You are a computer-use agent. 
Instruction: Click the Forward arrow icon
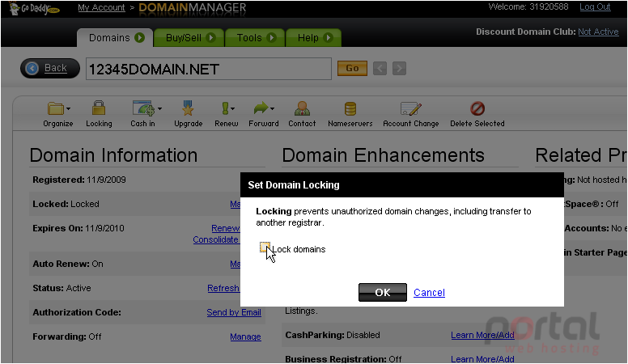point(261,108)
